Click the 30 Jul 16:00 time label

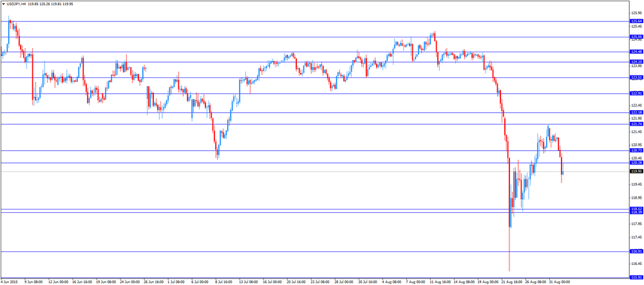(x=368, y=282)
